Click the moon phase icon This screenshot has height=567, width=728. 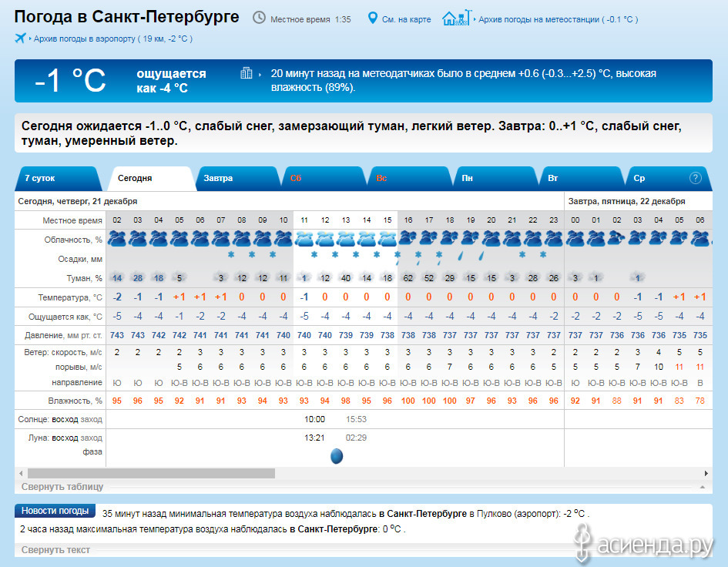coord(337,456)
